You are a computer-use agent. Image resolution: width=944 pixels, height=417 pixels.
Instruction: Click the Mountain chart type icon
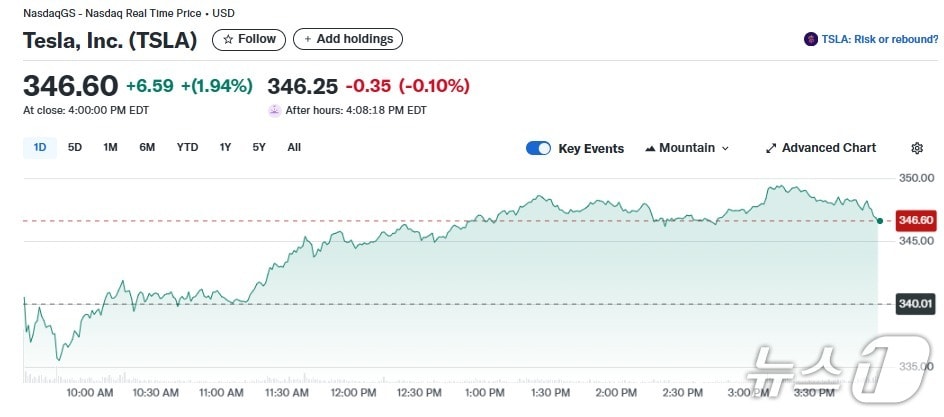point(650,148)
